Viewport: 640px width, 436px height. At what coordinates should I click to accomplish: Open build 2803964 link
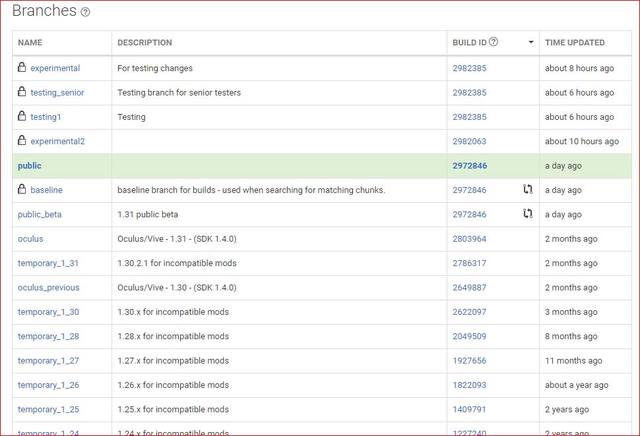(x=469, y=239)
